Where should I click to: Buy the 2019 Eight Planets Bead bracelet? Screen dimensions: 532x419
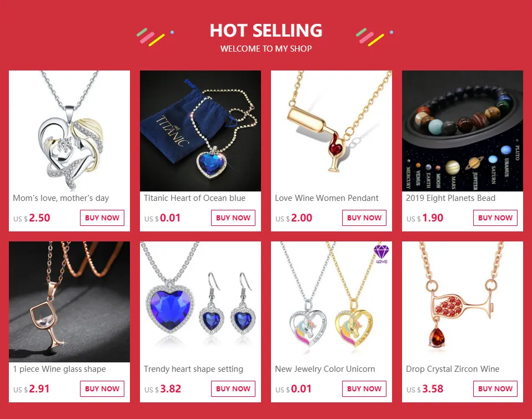(495, 218)
